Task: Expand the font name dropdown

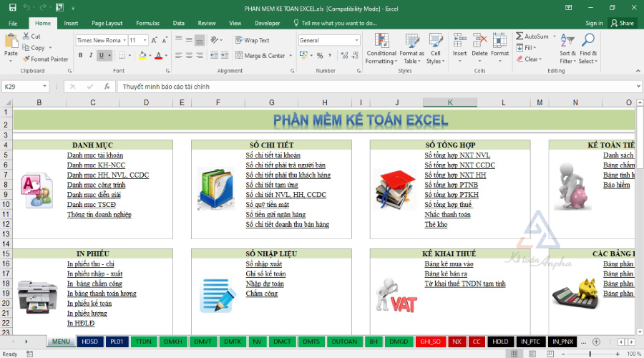Action: pyautogui.click(x=126, y=40)
